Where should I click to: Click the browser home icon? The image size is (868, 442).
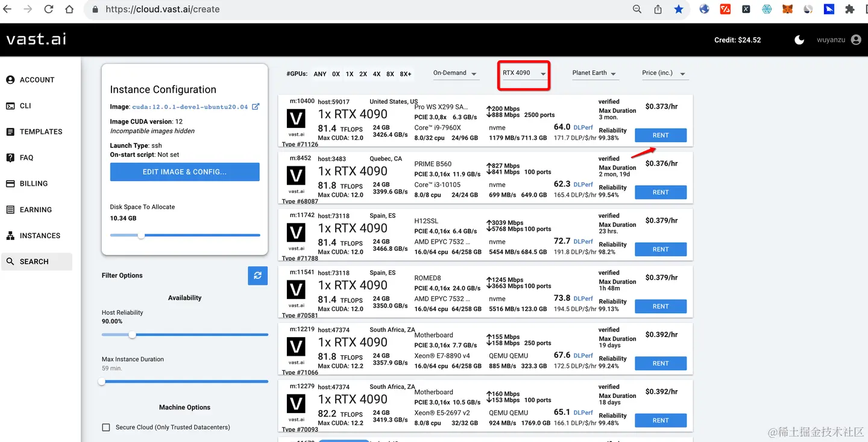(x=69, y=9)
